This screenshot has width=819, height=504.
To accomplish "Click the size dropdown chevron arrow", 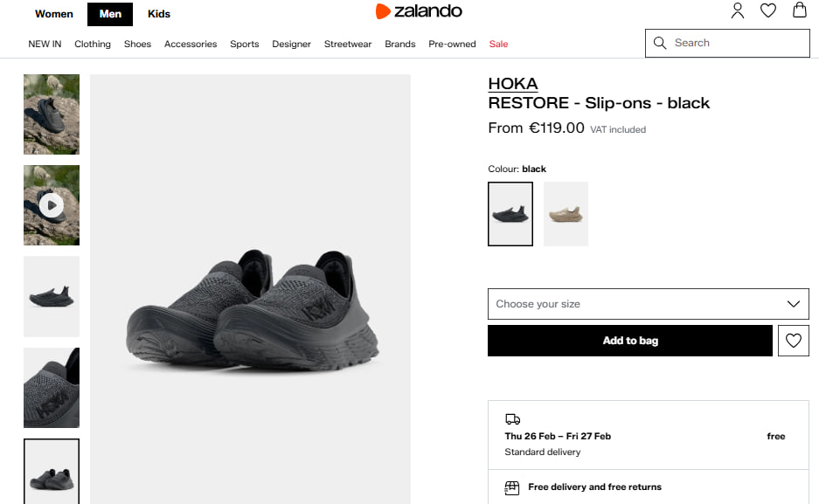I will click(793, 304).
